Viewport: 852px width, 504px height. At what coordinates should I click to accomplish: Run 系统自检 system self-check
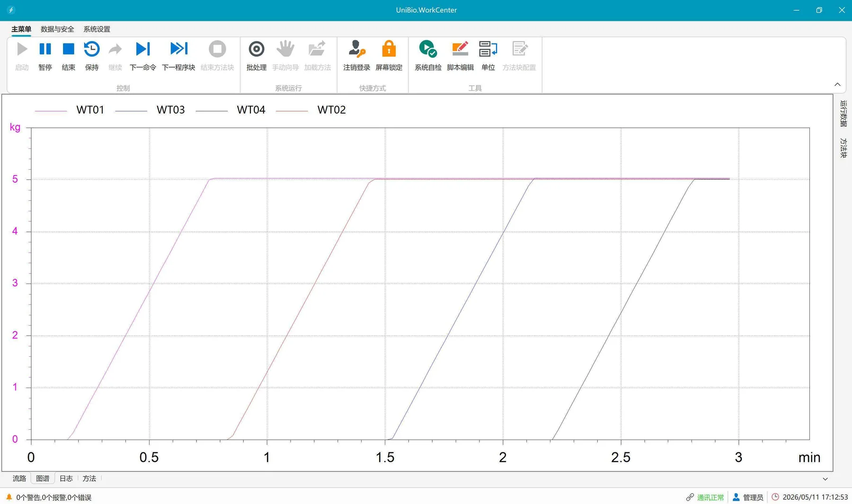(428, 56)
